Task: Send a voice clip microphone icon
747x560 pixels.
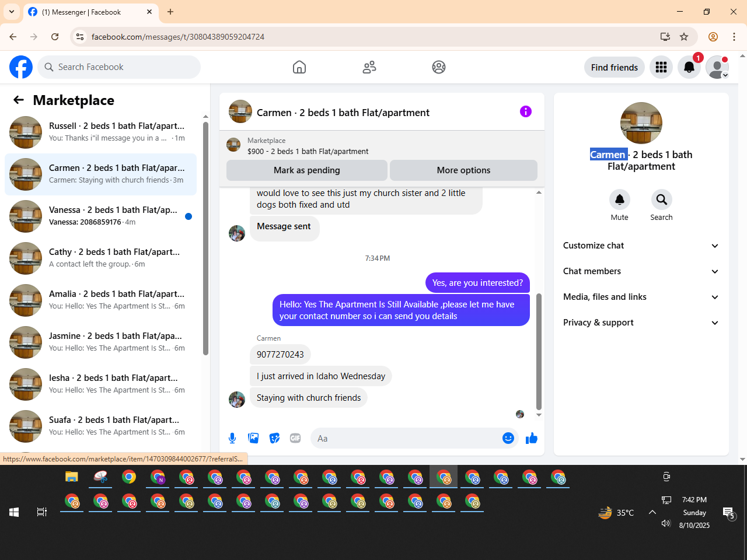Action: [232, 438]
